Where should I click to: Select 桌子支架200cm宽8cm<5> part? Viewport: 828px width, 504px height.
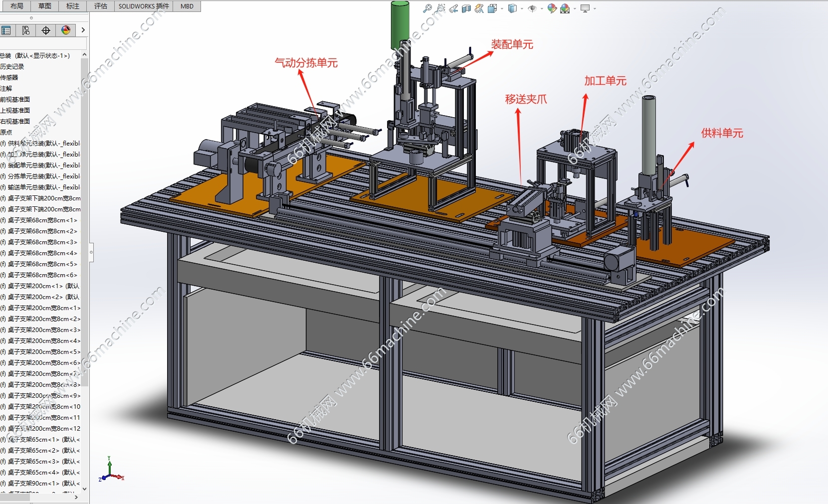[x=40, y=351]
